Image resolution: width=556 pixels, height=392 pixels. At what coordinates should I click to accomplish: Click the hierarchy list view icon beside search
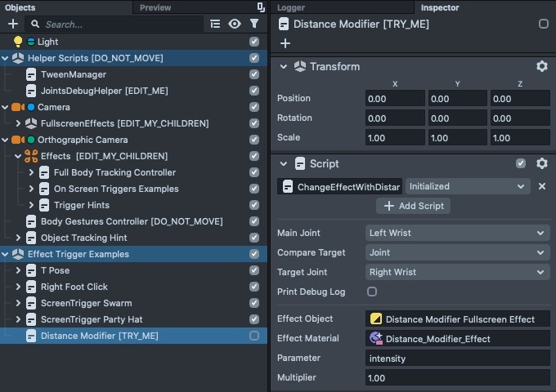click(x=215, y=24)
